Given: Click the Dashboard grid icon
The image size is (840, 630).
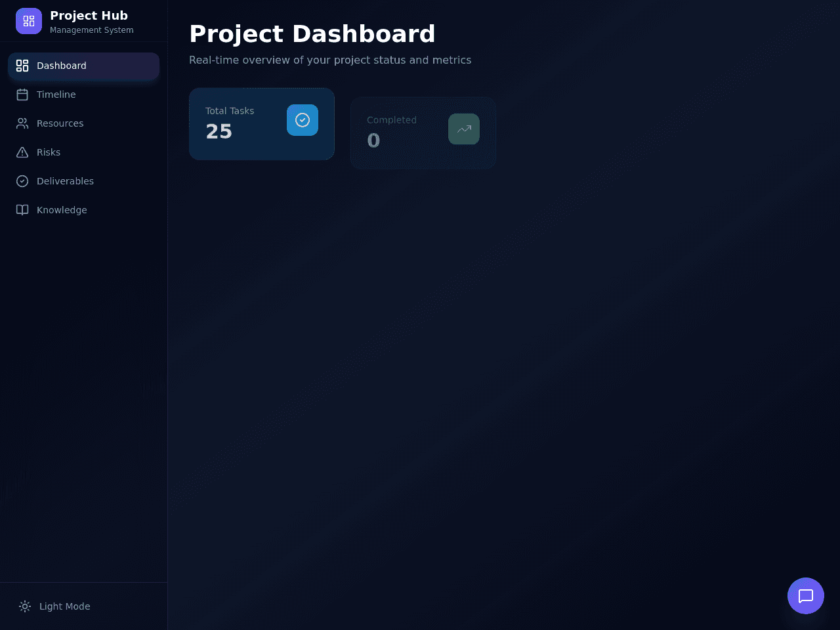Looking at the screenshot, I should pyautogui.click(x=22, y=66).
